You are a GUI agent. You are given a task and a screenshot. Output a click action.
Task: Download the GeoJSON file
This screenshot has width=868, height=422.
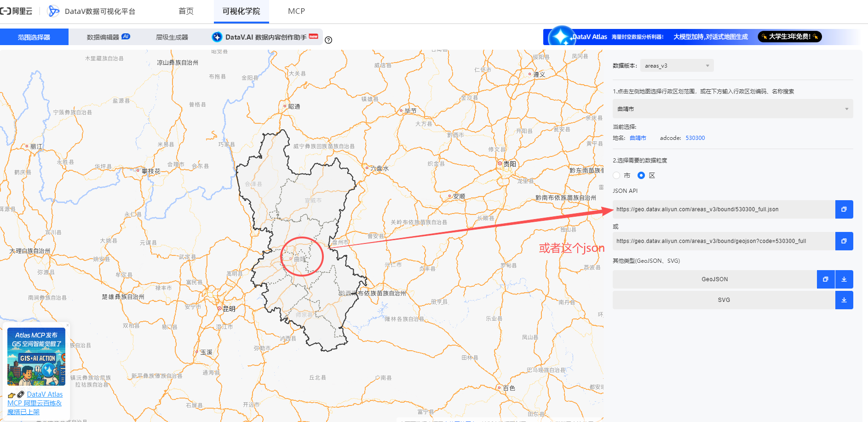pos(844,279)
